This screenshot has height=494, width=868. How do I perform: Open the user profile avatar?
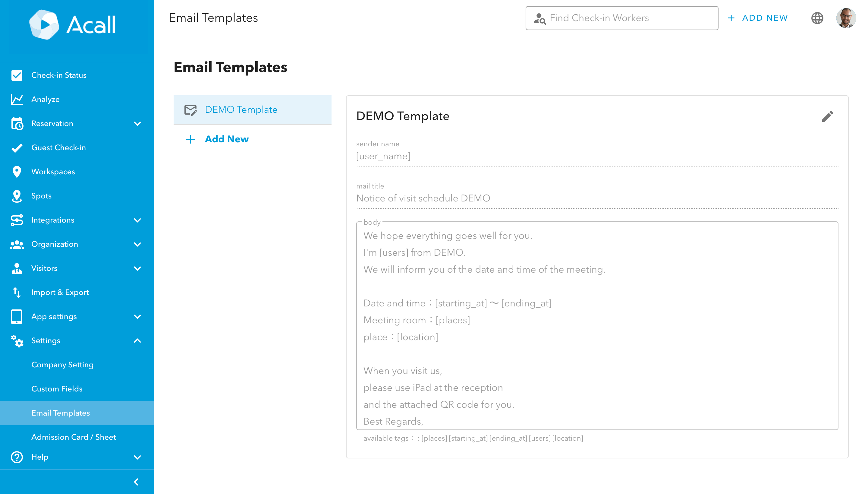846,18
